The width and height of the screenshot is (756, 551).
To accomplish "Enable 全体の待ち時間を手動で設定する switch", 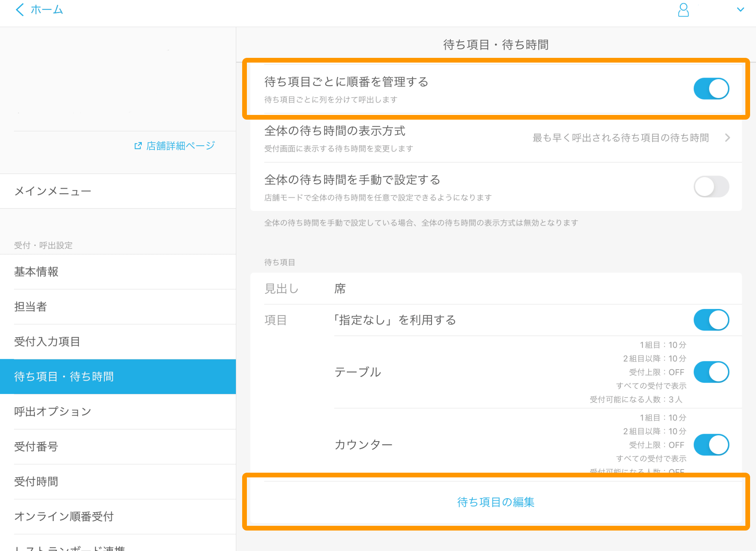I will click(711, 187).
